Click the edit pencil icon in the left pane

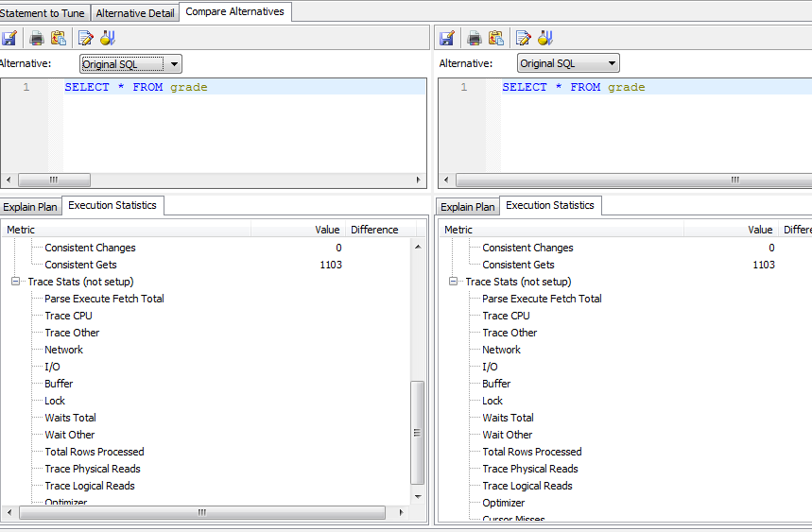coord(86,39)
